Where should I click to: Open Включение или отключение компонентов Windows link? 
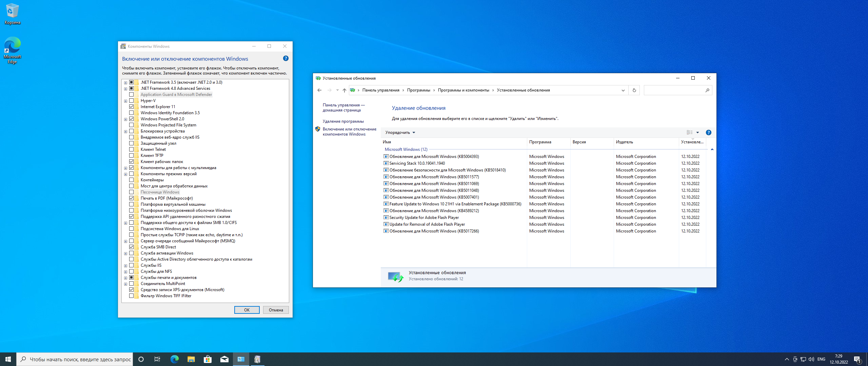coord(349,131)
